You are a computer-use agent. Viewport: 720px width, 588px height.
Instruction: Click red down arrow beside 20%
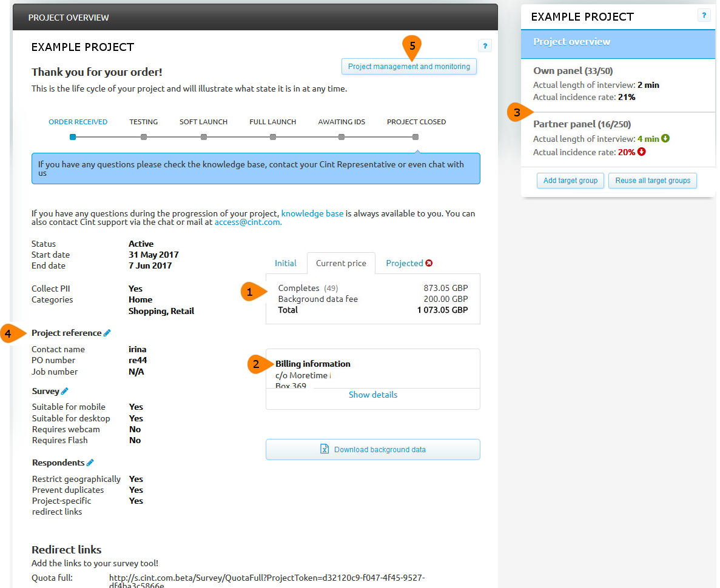point(642,152)
